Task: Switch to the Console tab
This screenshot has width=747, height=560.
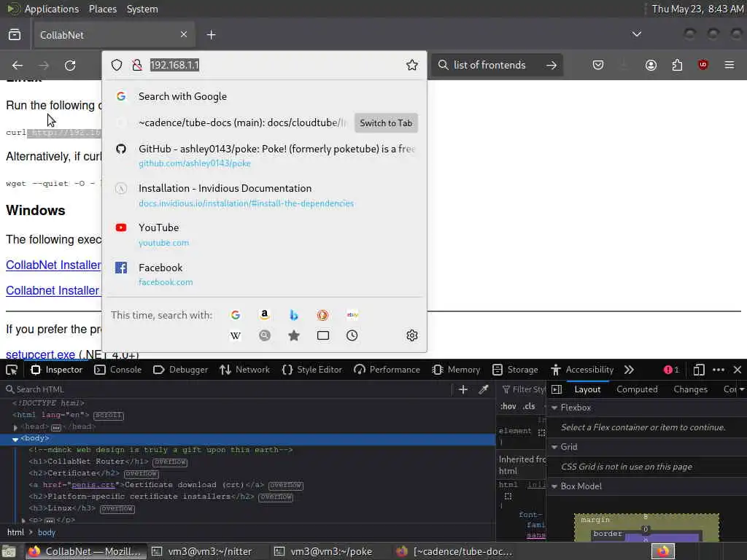Action: (x=117, y=370)
